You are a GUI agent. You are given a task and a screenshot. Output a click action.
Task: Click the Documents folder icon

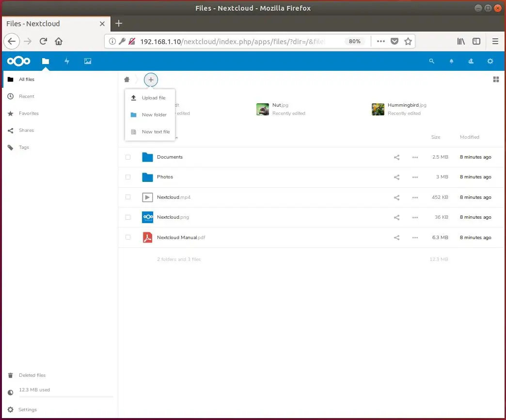147,157
